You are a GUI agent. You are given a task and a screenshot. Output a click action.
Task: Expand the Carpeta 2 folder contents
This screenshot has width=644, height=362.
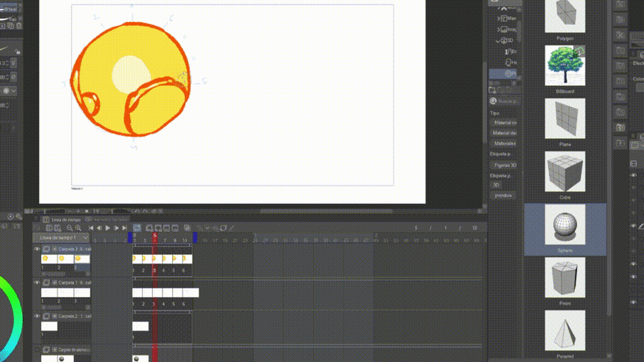pyautogui.click(x=54, y=316)
